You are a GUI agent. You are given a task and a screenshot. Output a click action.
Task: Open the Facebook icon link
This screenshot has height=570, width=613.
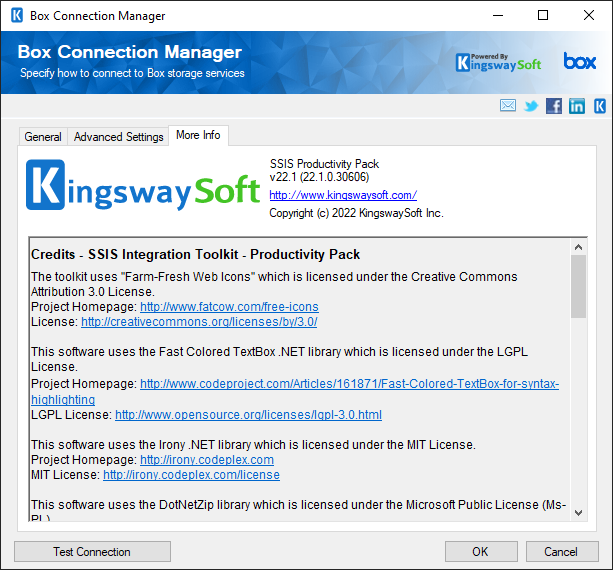click(x=554, y=106)
